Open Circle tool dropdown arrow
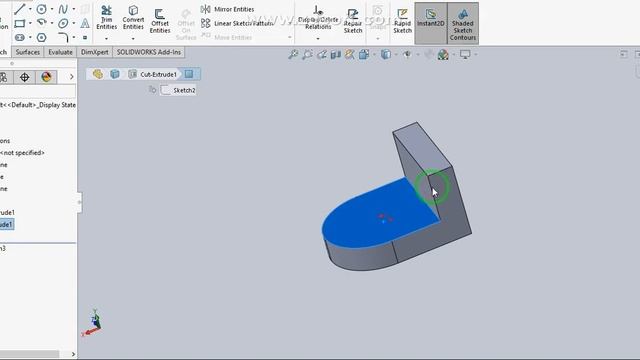Image resolution: width=640 pixels, height=360 pixels. point(52,9)
